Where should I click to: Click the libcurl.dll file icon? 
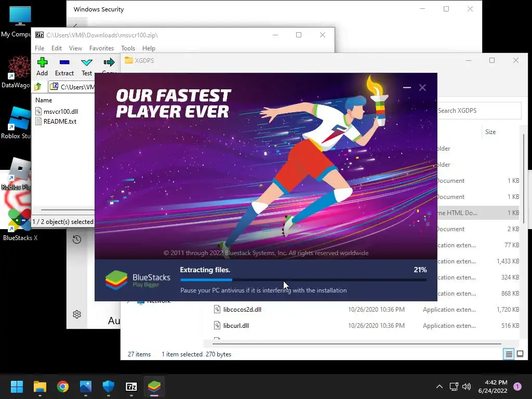coord(217,326)
